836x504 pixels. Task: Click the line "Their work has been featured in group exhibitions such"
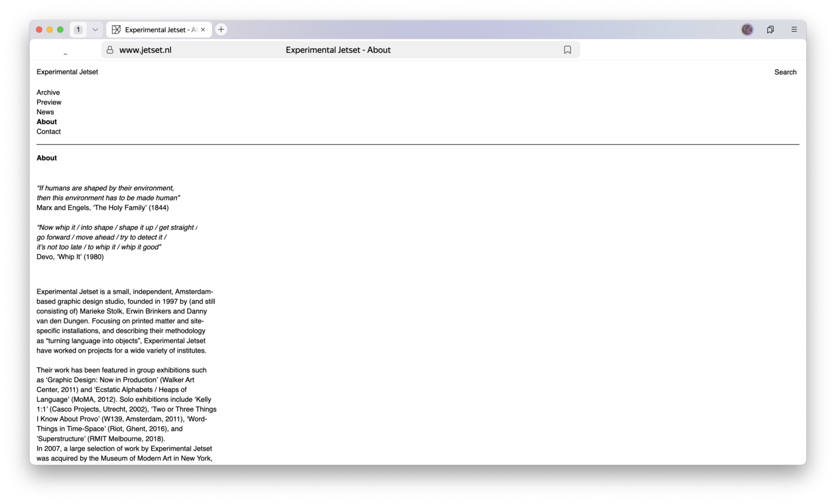point(121,370)
